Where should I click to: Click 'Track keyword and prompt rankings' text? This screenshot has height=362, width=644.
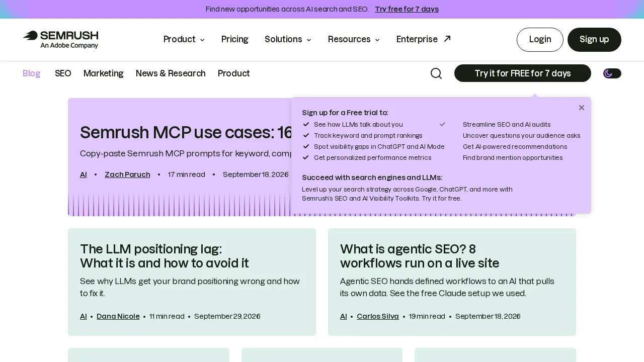pyautogui.click(x=368, y=135)
